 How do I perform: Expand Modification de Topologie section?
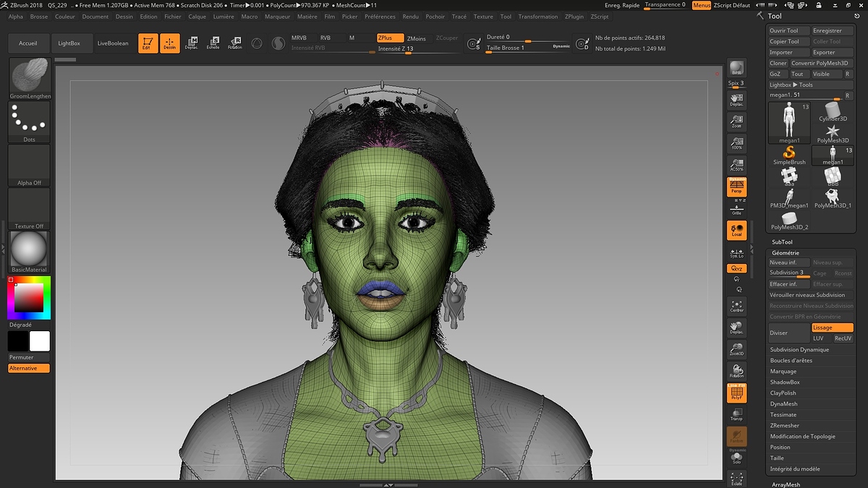[801, 437]
